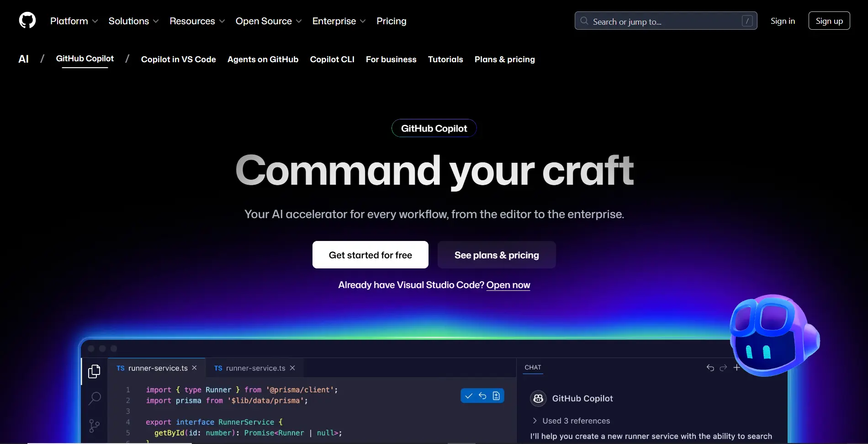The height and width of the screenshot is (444, 868).
Task: Accept the inline suggestion with the checkmark icon
Action: pos(468,396)
